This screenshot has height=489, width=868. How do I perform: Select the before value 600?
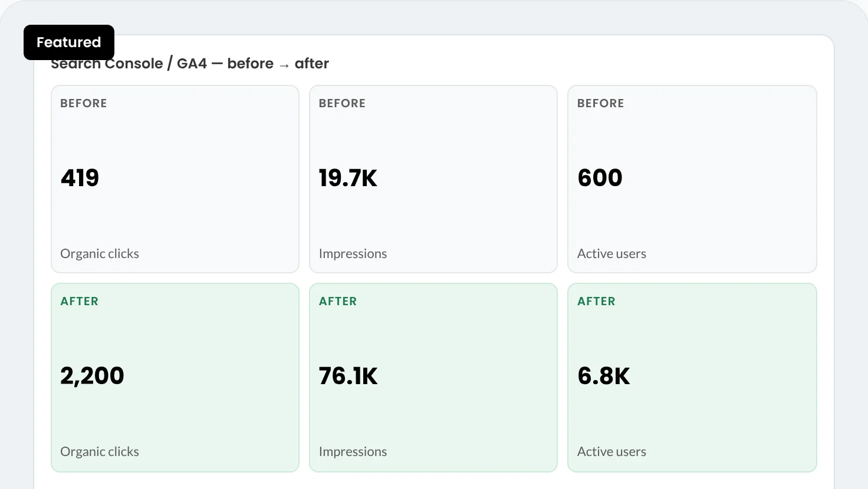click(600, 178)
